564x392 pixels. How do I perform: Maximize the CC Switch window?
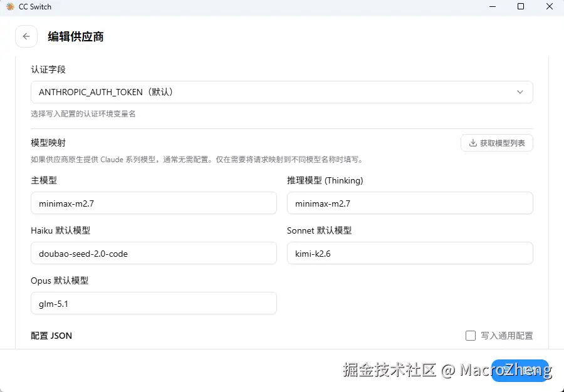(x=521, y=6)
